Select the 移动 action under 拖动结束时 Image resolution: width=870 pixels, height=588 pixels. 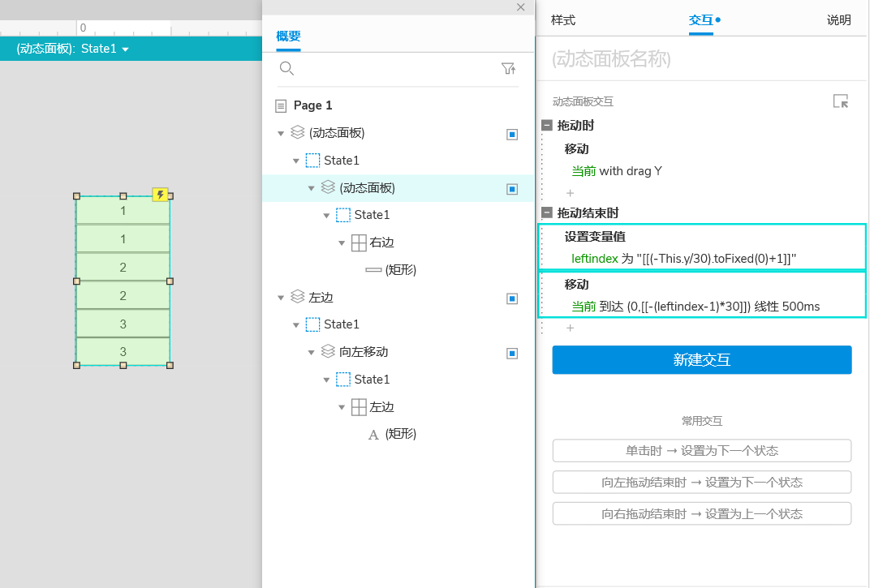pos(576,284)
